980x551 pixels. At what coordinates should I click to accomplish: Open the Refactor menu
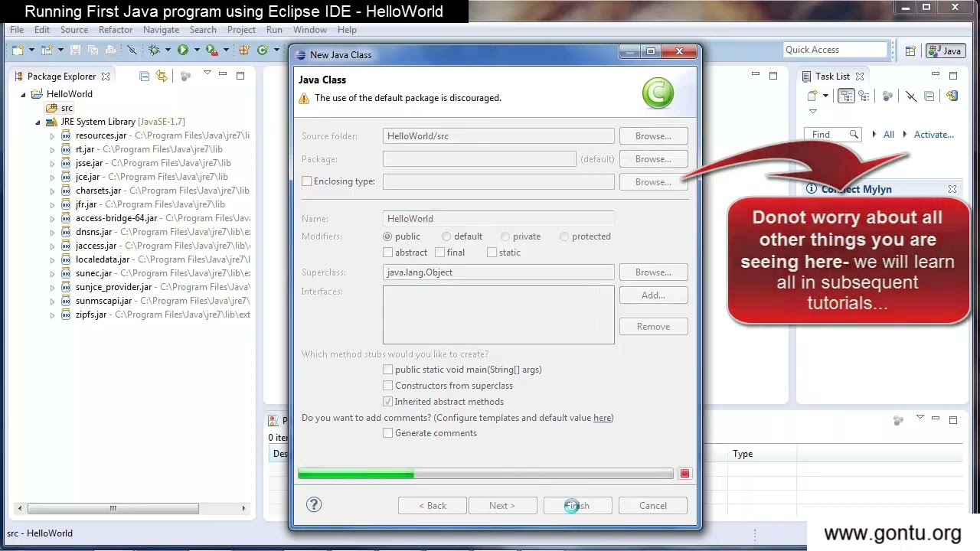116,30
